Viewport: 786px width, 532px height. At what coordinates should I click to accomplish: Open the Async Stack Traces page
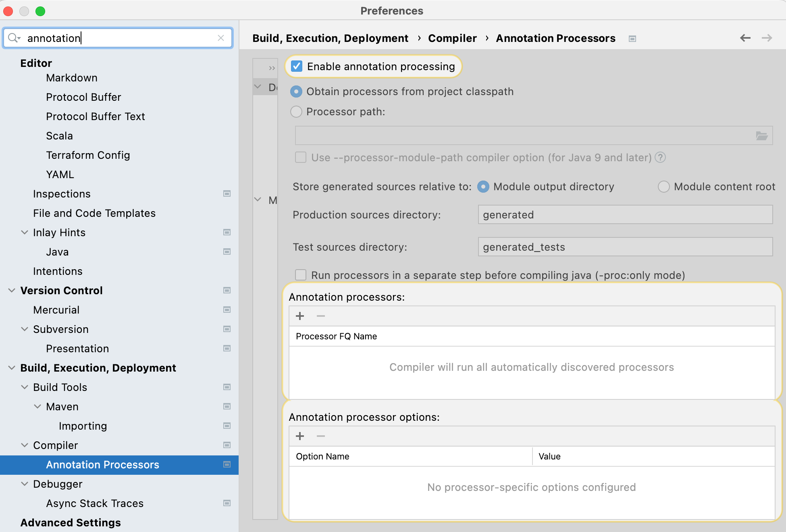coord(95,503)
